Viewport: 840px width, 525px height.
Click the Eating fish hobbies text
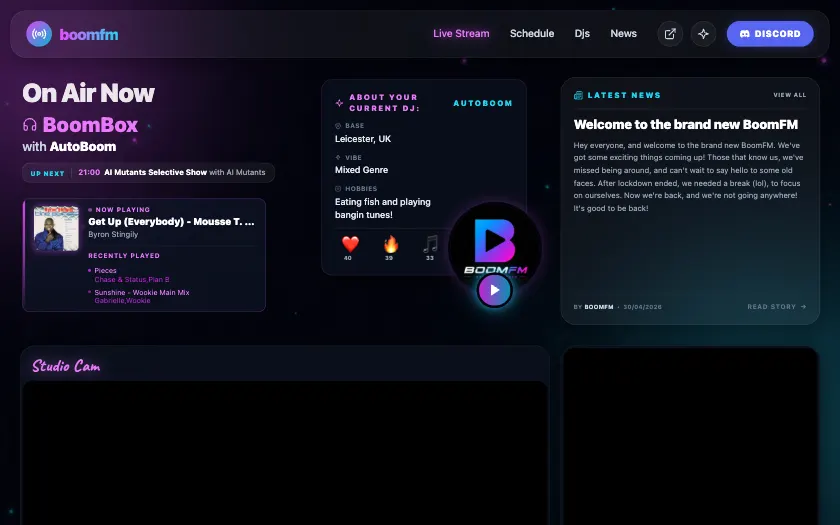pyautogui.click(x=382, y=208)
